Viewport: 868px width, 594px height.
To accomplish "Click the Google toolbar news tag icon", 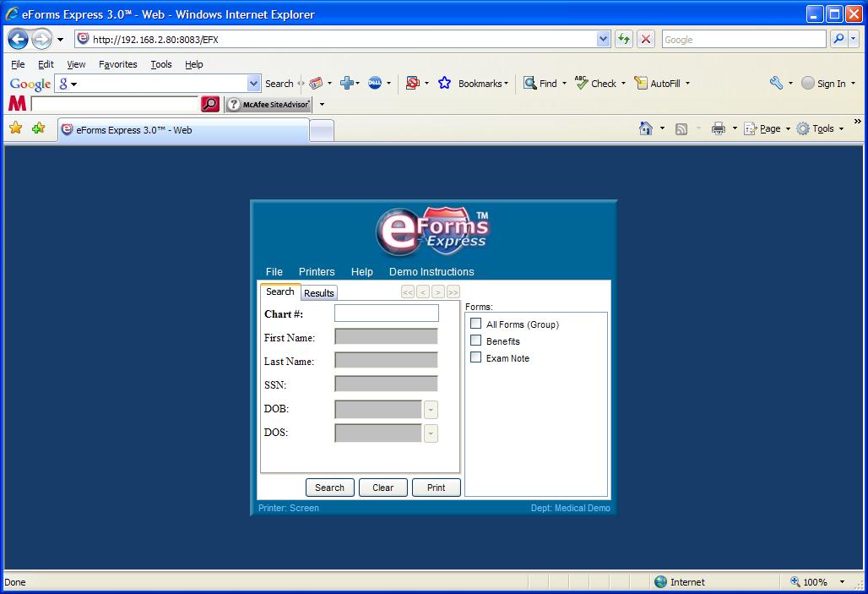I will [x=316, y=83].
